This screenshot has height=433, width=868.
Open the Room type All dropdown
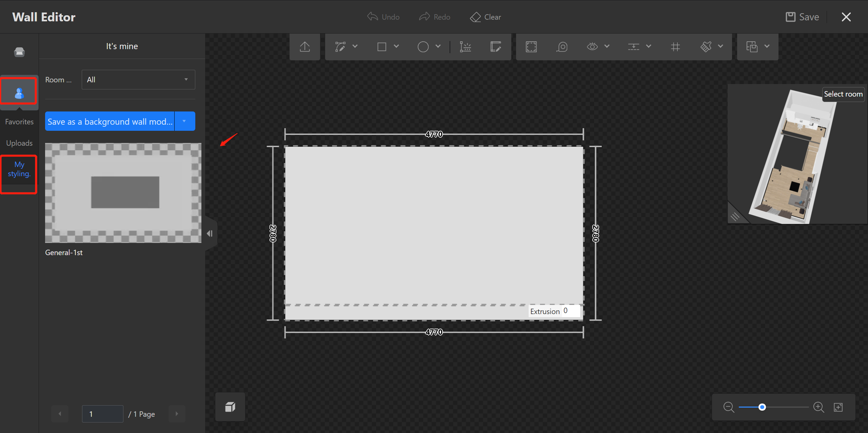point(138,80)
